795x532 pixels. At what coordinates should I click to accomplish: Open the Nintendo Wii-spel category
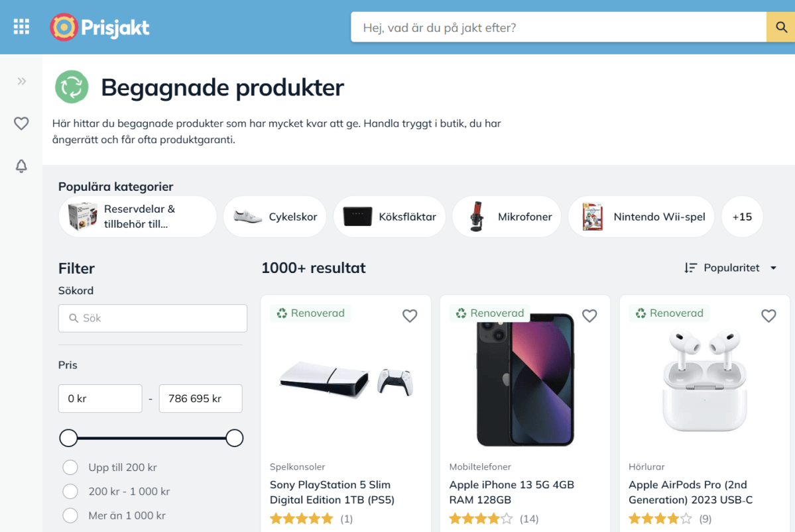(641, 217)
